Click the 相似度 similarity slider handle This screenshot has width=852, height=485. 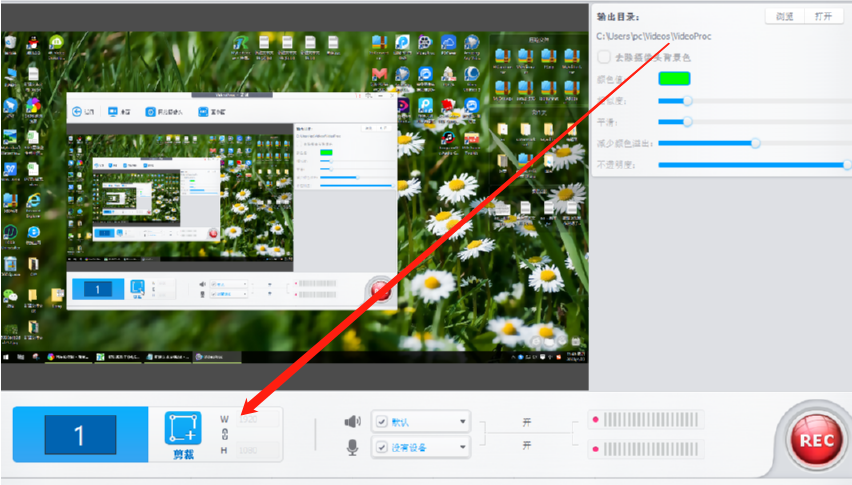(687, 100)
